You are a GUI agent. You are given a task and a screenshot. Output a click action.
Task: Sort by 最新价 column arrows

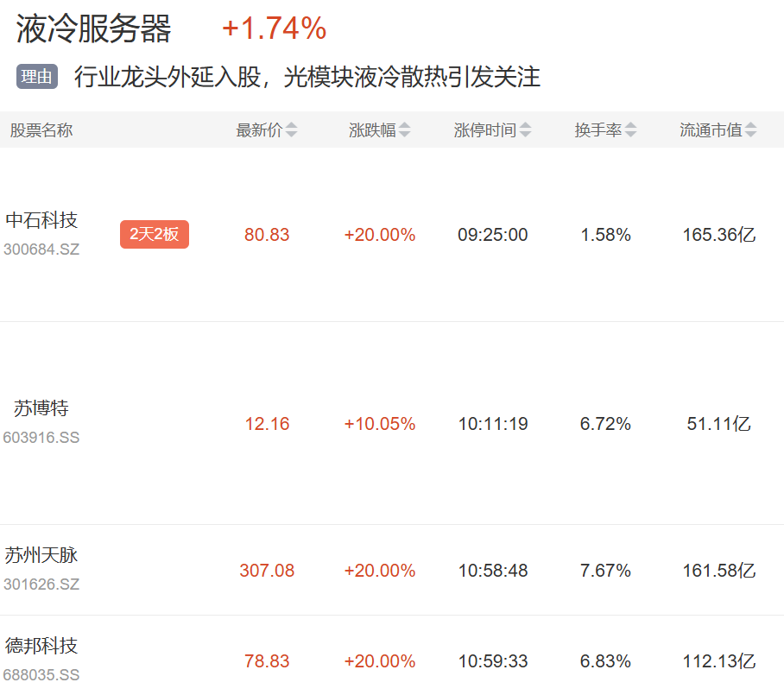(x=292, y=130)
